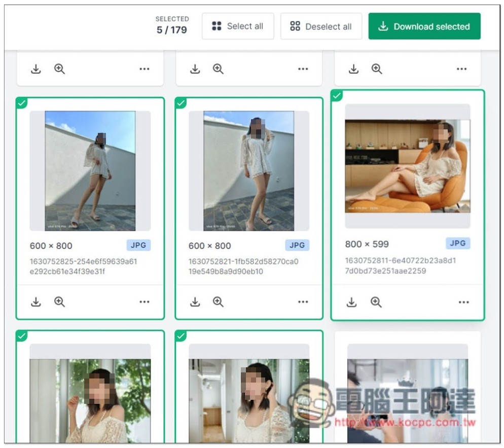Open magnifier preview for the 1630752821 image
Screen dimensions: 504x448
point(218,302)
